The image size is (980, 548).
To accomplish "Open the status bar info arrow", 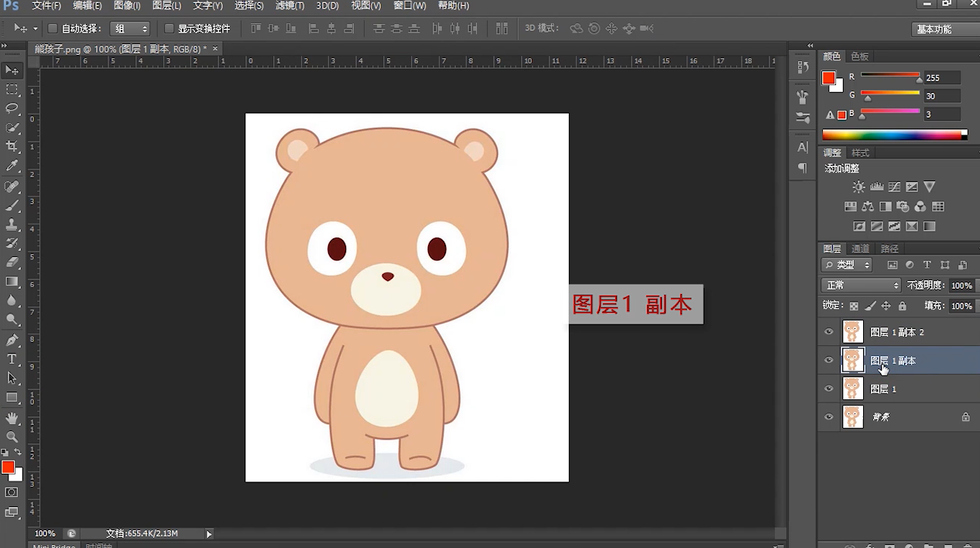I will [209, 534].
